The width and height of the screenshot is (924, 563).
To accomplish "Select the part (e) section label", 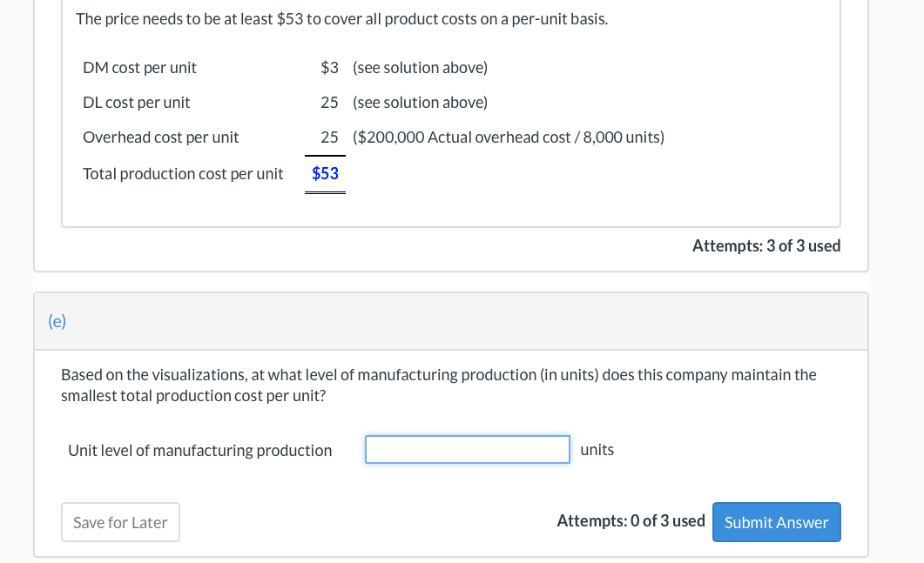I will tap(57, 321).
